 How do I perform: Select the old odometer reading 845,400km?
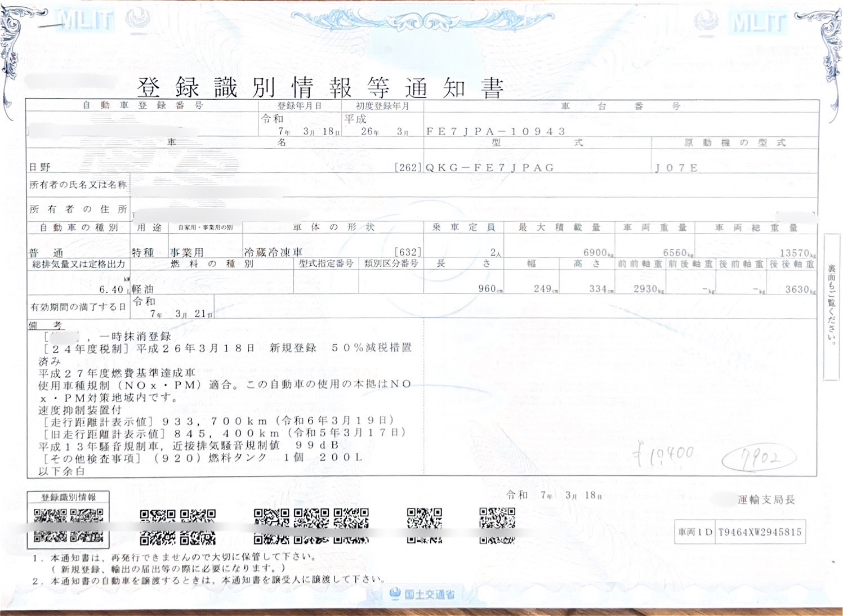(x=226, y=434)
